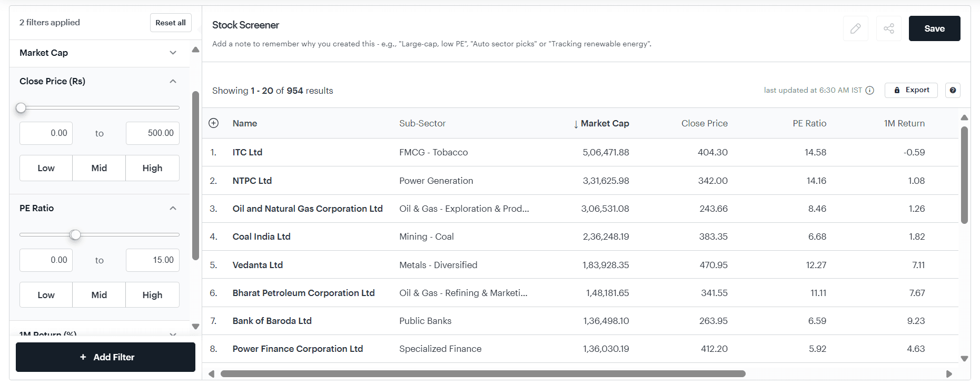The height and width of the screenshot is (384, 980).
Task: Click the Close Price maximum input field
Action: click(x=153, y=133)
